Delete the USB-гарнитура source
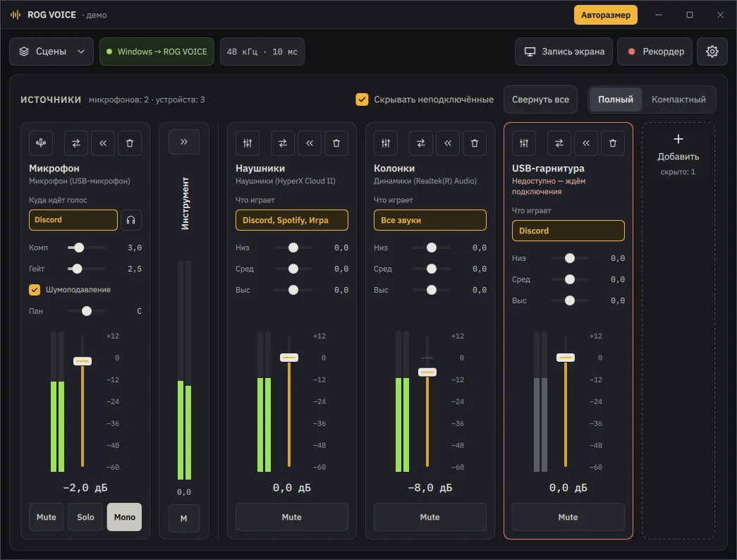Screen dimensions: 737x560 [613, 143]
